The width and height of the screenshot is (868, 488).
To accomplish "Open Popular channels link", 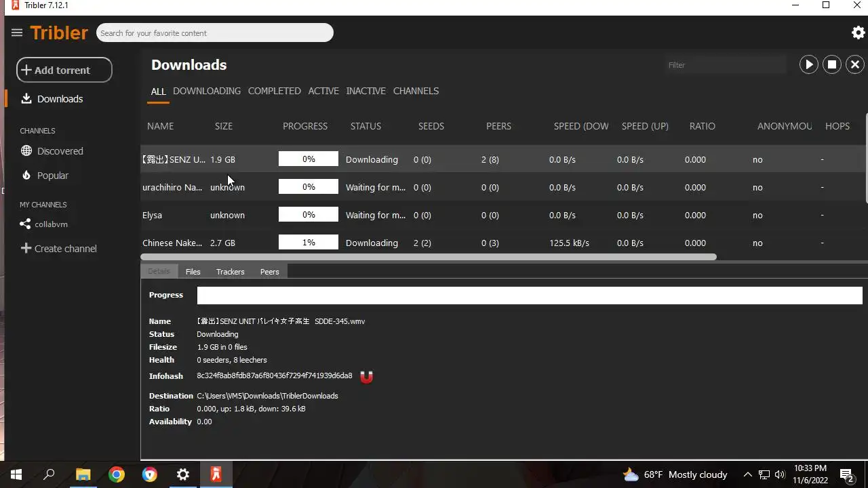I will coord(53,176).
